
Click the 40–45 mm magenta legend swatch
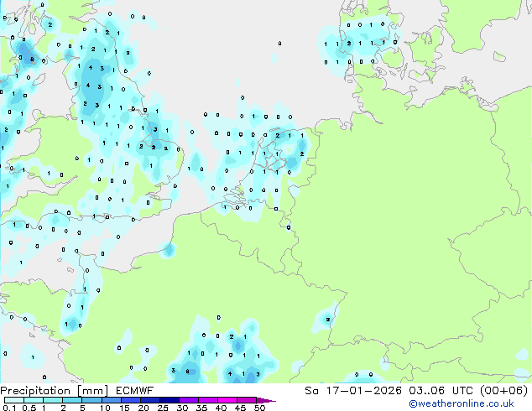click(227, 400)
